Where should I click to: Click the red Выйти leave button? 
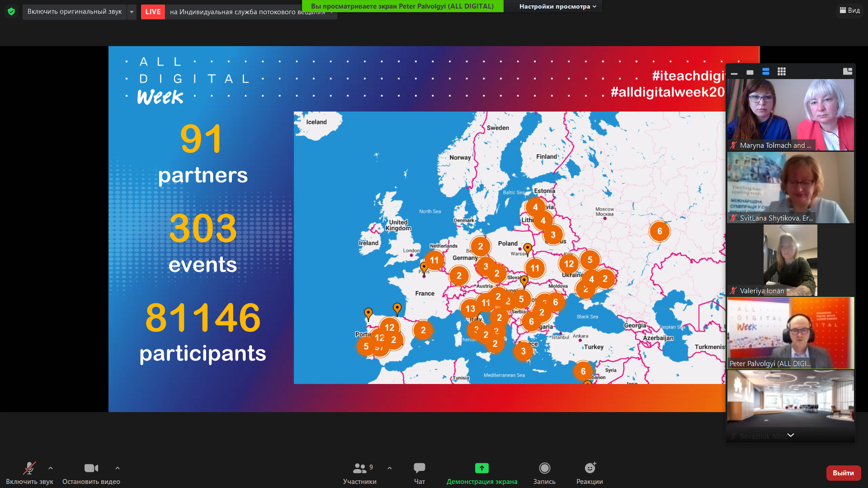(843, 473)
